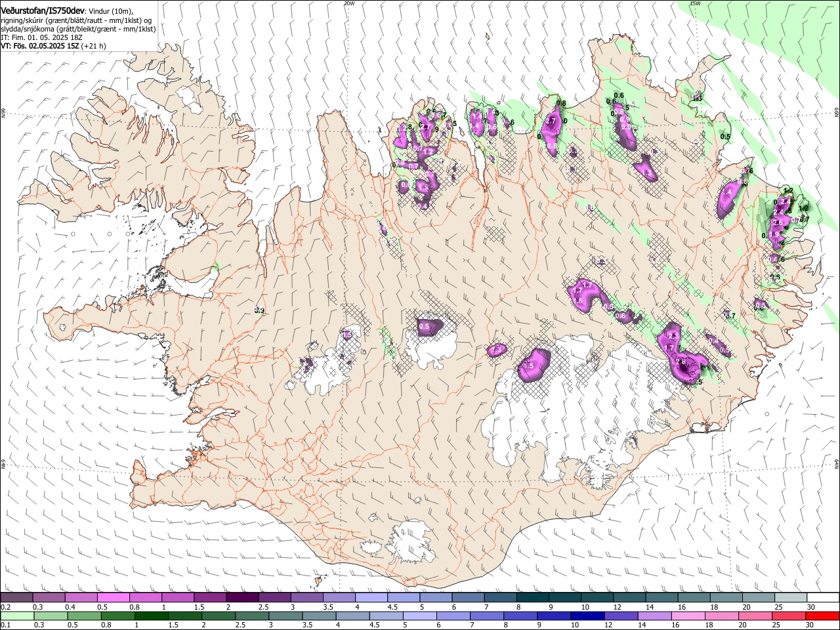Select the top legend swatch labeled 1.5
840x630 pixels.
[x=210, y=598]
